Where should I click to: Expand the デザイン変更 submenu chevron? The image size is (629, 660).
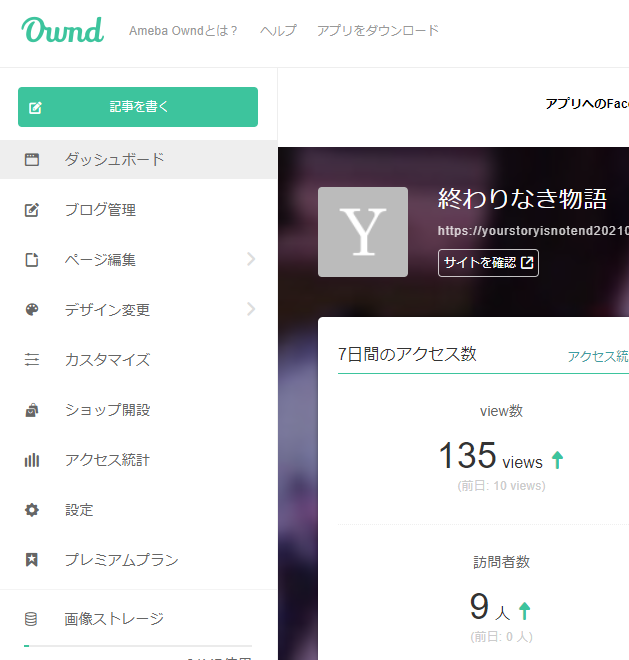[x=250, y=310]
